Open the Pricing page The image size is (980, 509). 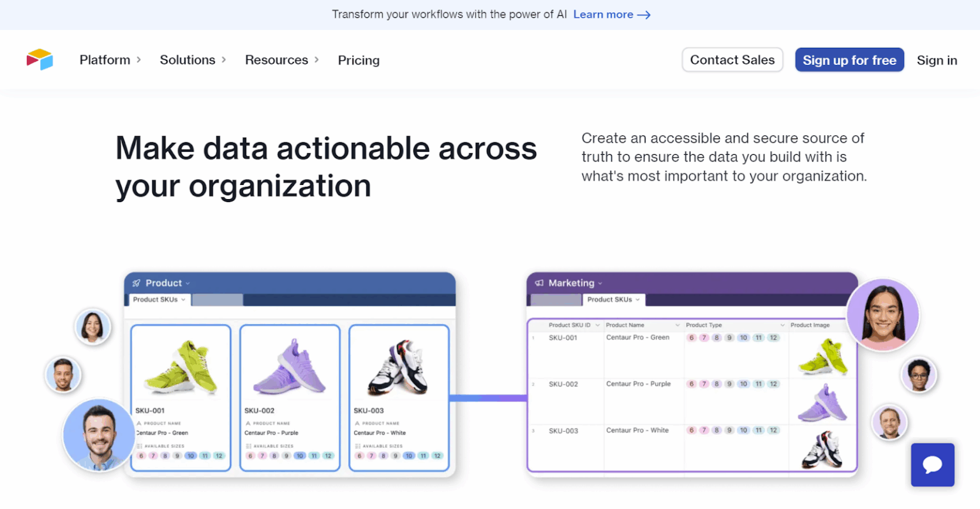click(359, 60)
